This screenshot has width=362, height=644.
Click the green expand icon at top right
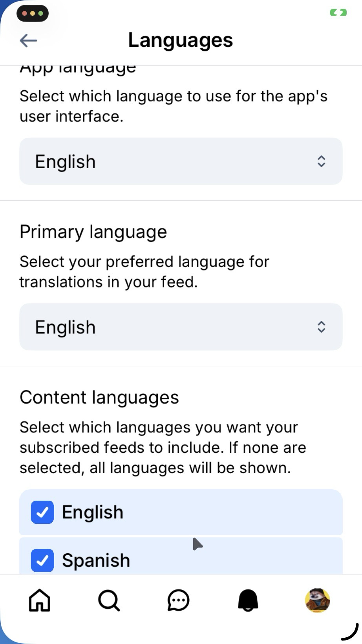(338, 13)
